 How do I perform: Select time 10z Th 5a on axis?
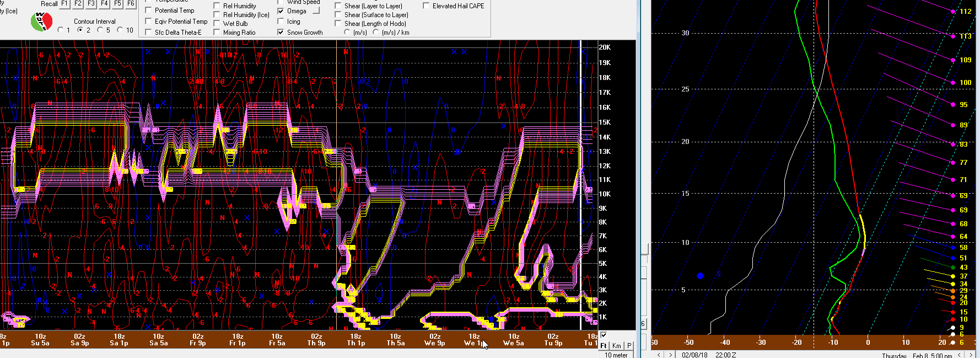click(x=396, y=339)
